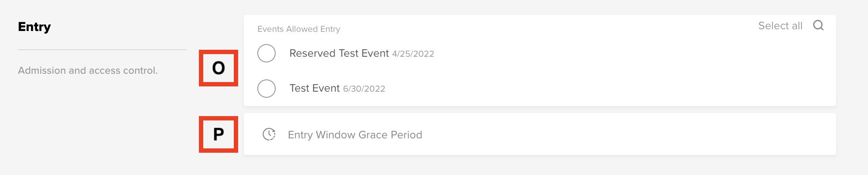Screen dimensions: 868x175
Task: Select the Test Event circle
Action: click(x=267, y=89)
